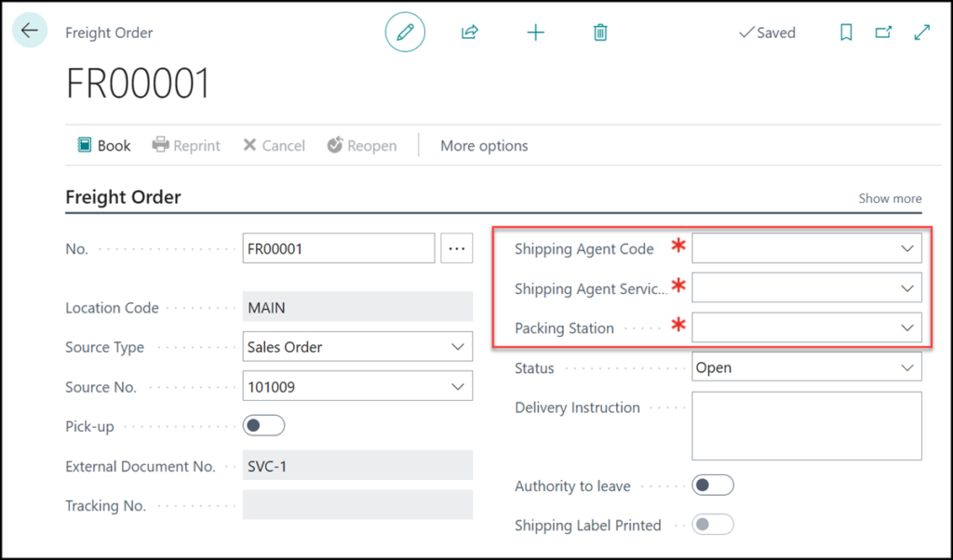Toggle the Shipping Label Printed switch
This screenshot has width=953, height=560.
(713, 525)
